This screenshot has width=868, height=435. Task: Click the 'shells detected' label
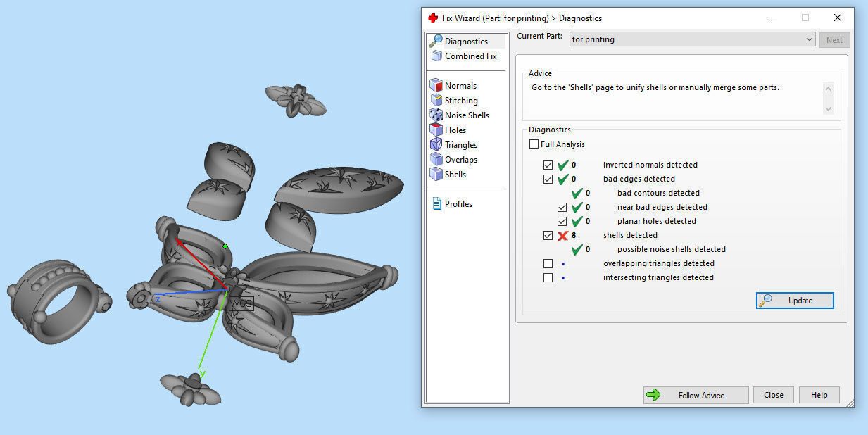(630, 235)
